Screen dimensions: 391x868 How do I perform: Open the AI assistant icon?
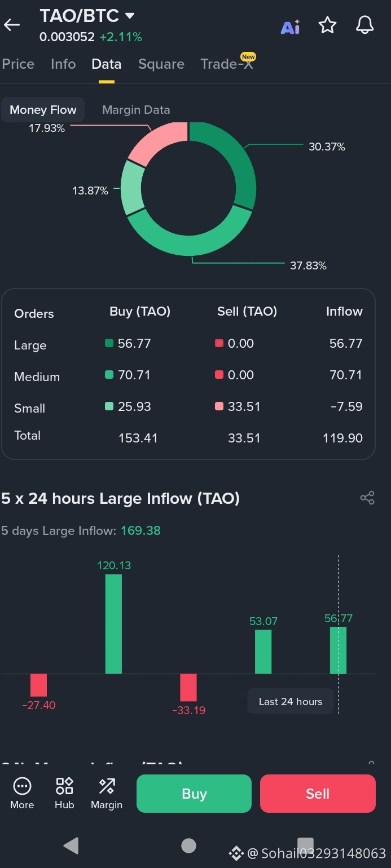[x=291, y=26]
